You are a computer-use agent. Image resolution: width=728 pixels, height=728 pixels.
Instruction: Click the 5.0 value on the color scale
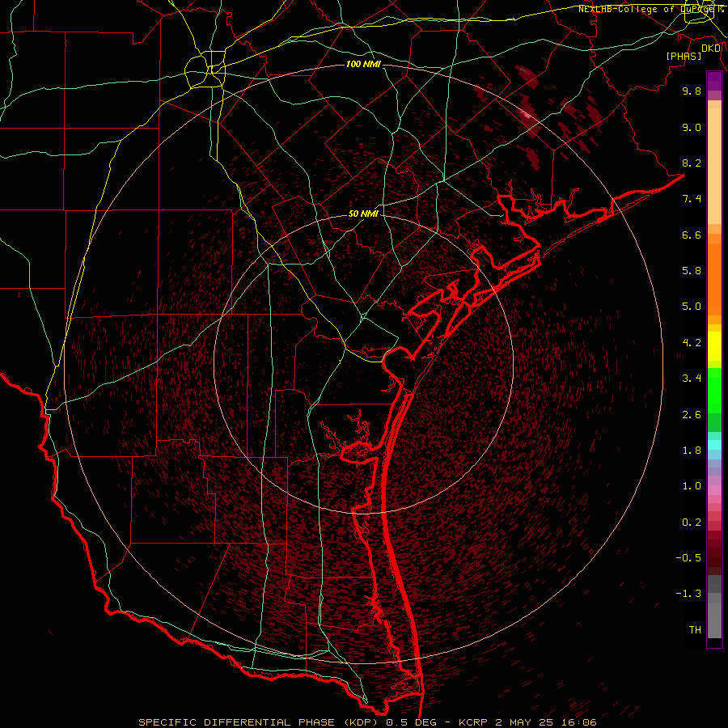[692, 307]
